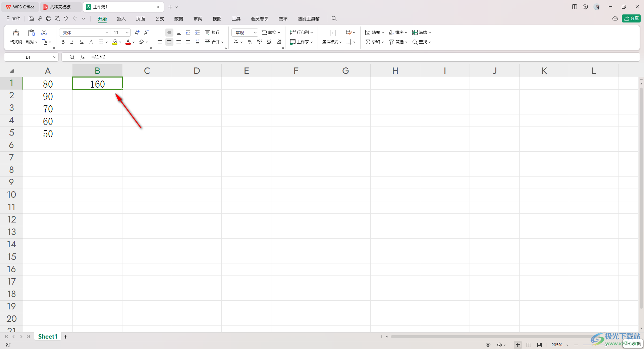
Task: Click the Rows and Columns (行和列) button
Action: click(301, 33)
